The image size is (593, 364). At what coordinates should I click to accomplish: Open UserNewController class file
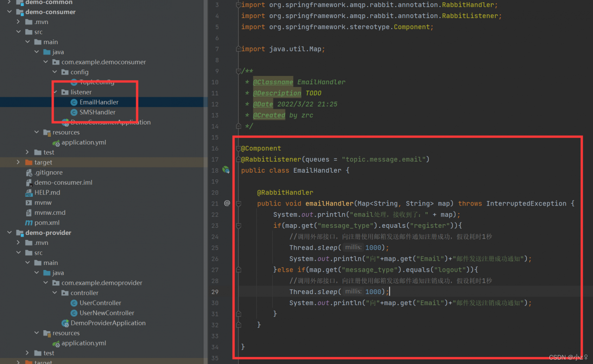107,313
